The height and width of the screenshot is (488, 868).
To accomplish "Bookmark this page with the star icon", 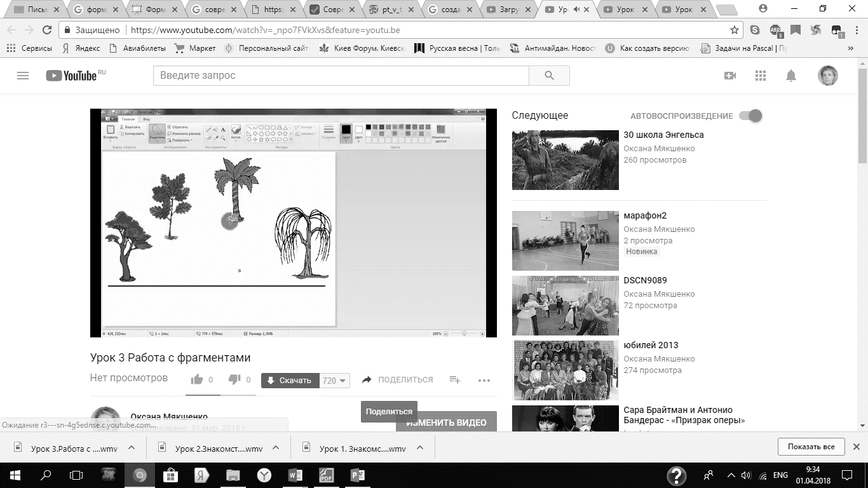I will [735, 30].
